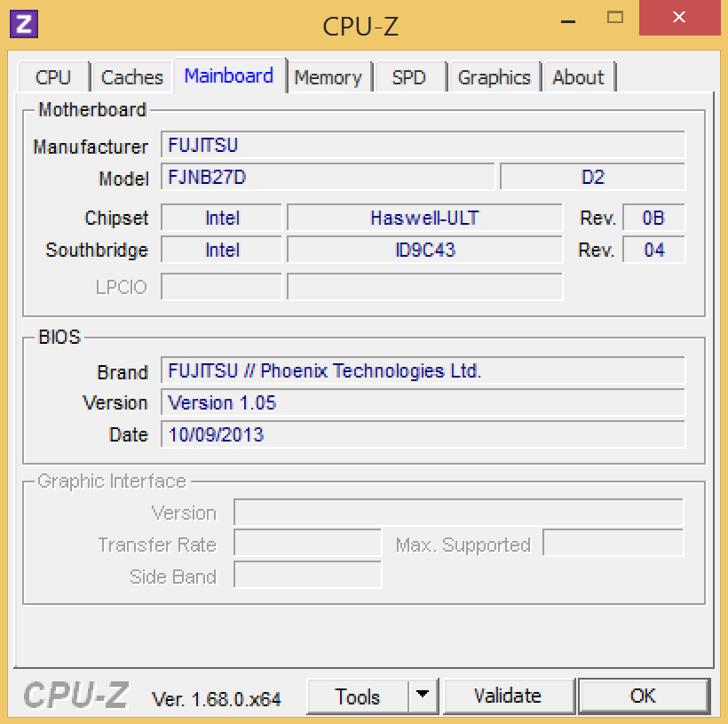Switch to the Graphics tab
Image resolution: width=728 pixels, height=724 pixels.
coord(494,77)
